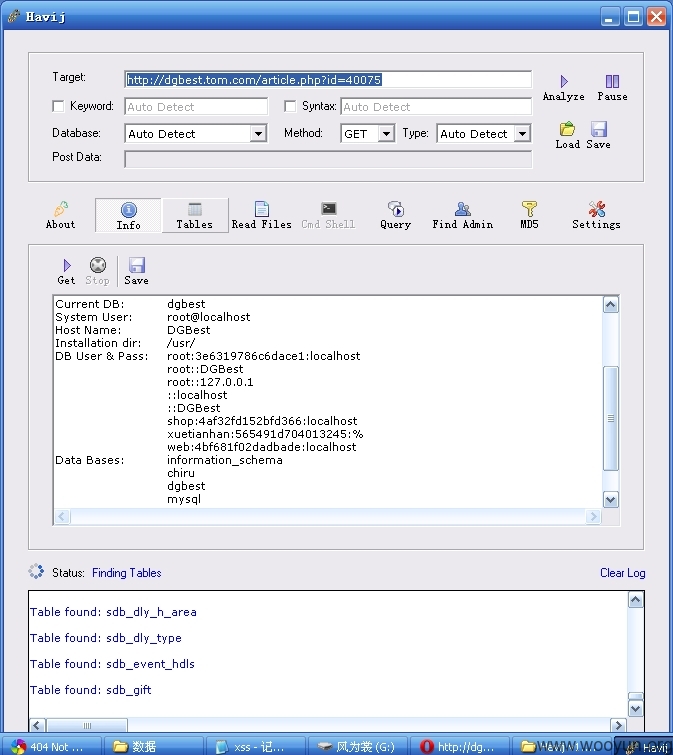Select 'xuetianhan:565491d704013245:%' entry

pos(265,434)
